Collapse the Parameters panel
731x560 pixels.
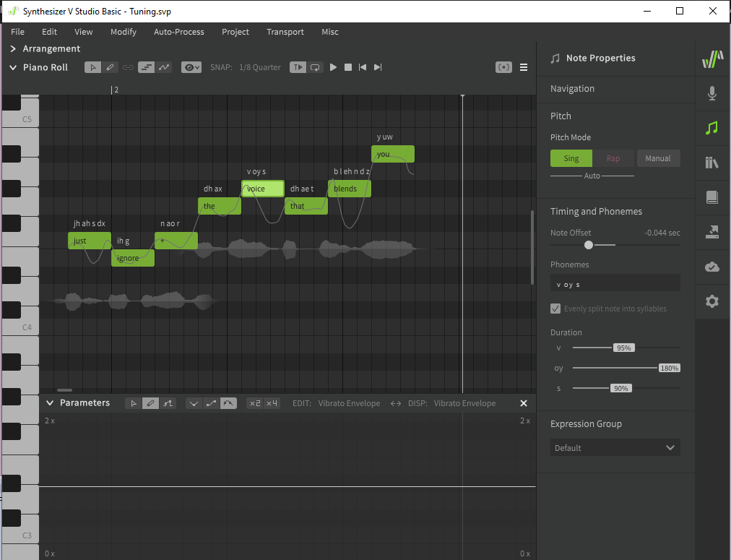click(x=50, y=403)
